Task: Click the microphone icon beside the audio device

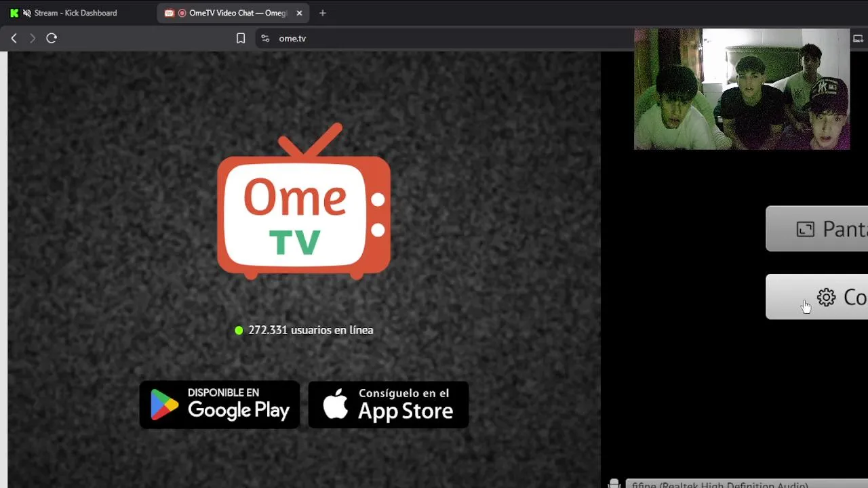Action: [614, 483]
